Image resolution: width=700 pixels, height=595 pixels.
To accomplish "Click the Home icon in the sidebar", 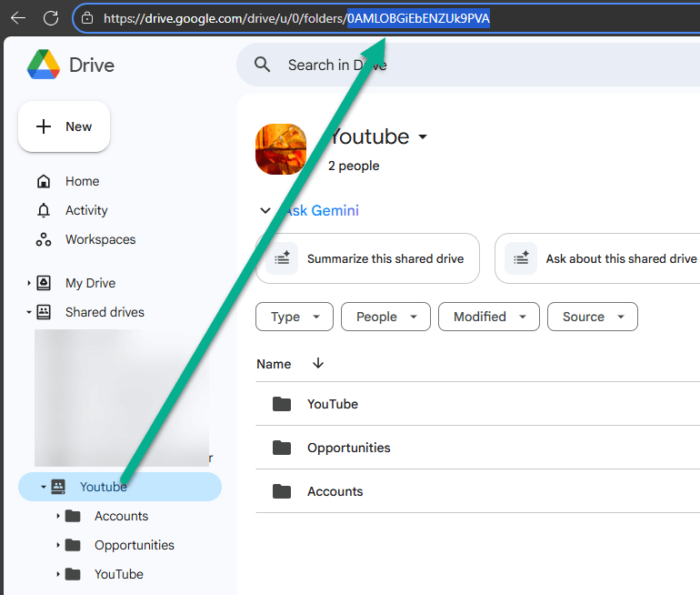I will pos(44,181).
